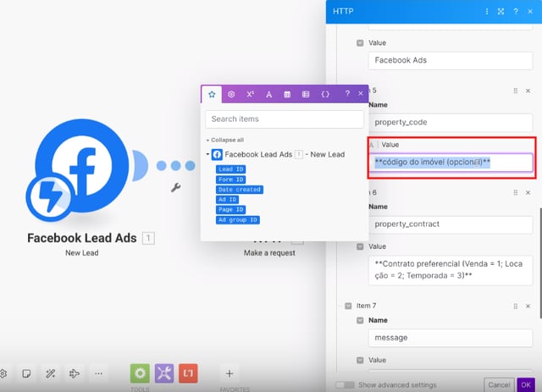Screen dimensions: 542x392
Task: Toggle the Item 7 checkbox
Action: 348,306
